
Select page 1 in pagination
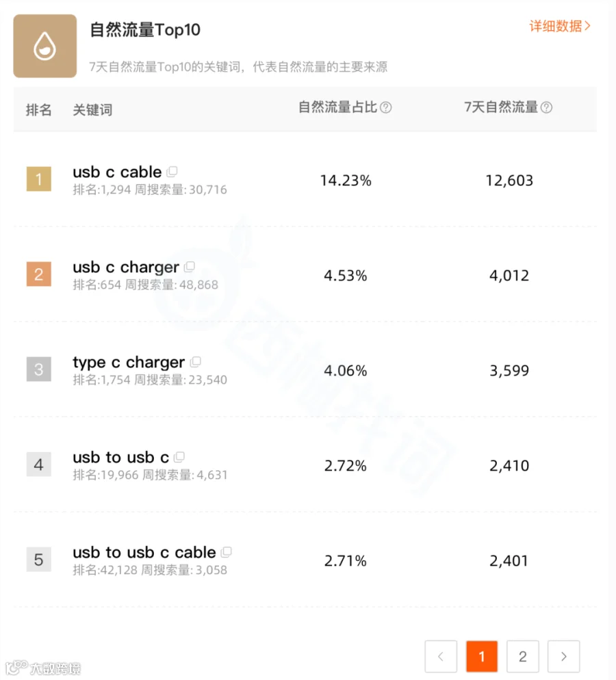pos(482,656)
